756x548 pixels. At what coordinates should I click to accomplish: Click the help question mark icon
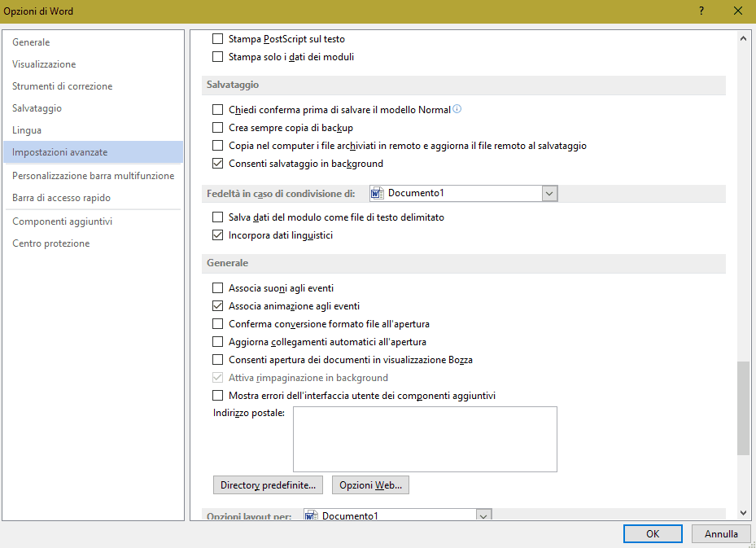[x=701, y=11]
